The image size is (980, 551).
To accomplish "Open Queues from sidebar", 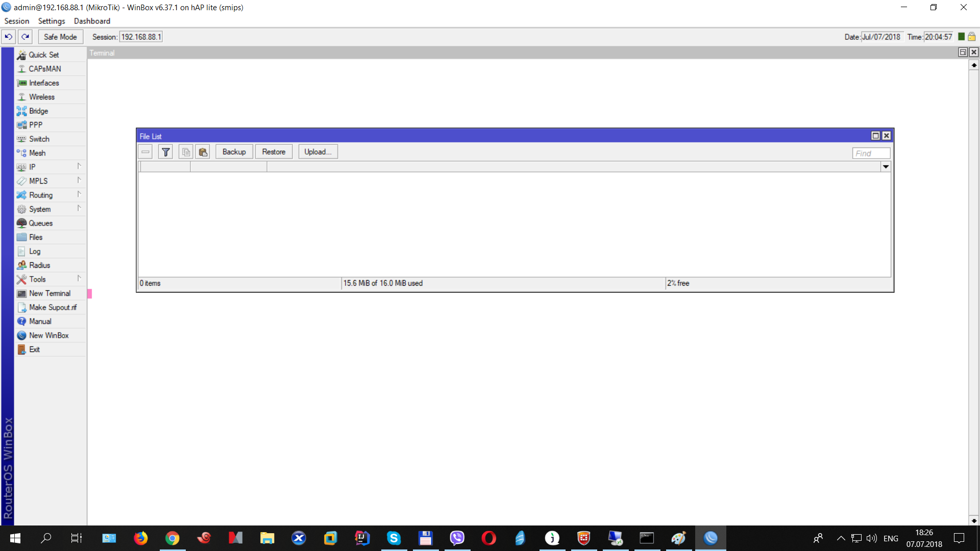I will (x=51, y=223).
